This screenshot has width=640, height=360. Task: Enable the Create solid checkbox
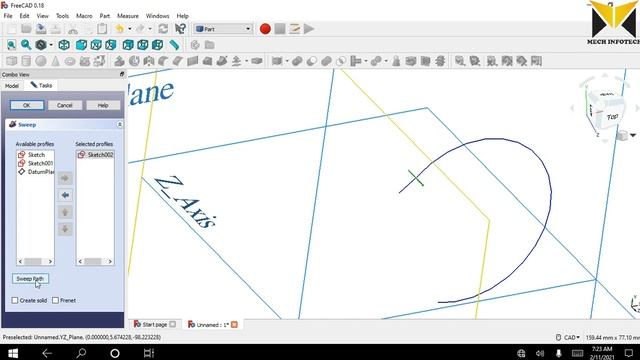click(x=15, y=300)
